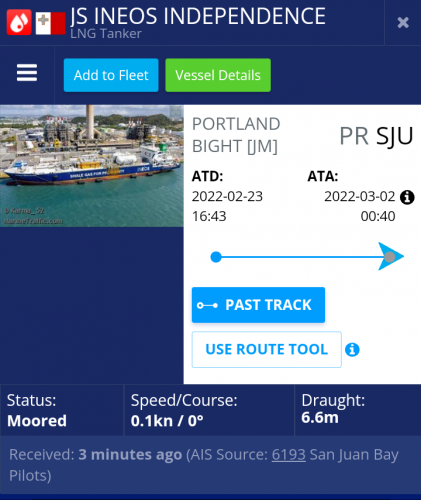Image resolution: width=421 pixels, height=500 pixels.
Task: Close the vessel info panel
Action: pyautogui.click(x=403, y=22)
